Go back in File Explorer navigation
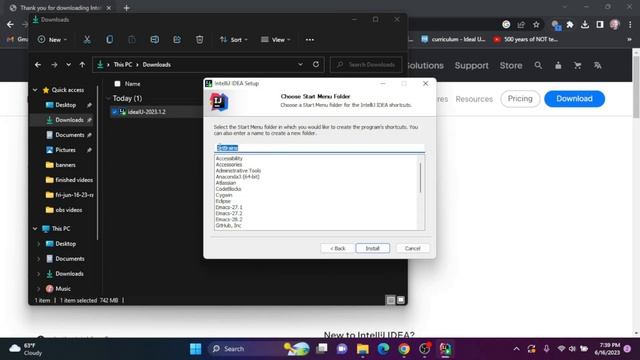The width and height of the screenshot is (640, 360). tap(38, 64)
